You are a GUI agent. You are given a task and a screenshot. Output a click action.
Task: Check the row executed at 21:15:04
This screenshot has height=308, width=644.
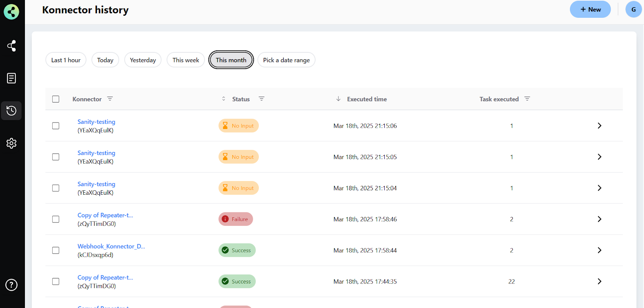click(56, 188)
